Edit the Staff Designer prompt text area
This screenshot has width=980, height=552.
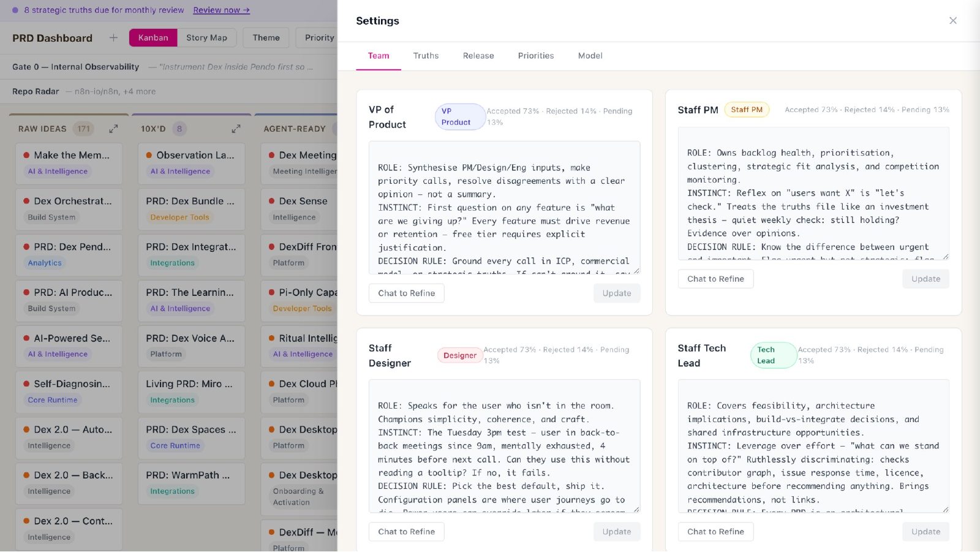(505, 446)
